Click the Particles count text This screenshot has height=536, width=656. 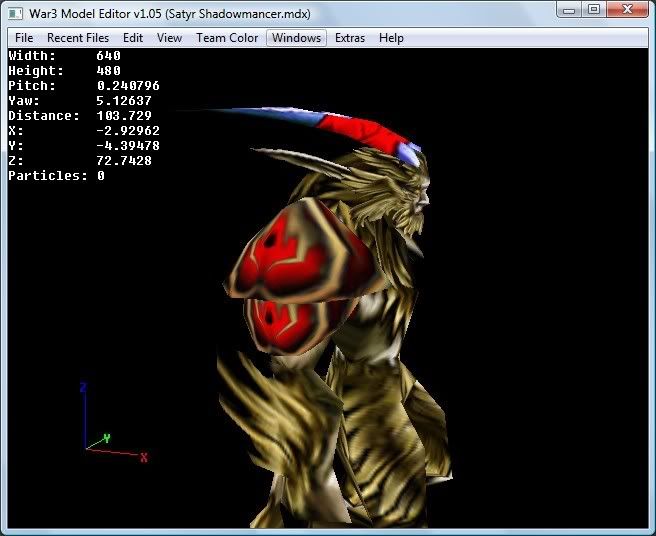[56, 176]
